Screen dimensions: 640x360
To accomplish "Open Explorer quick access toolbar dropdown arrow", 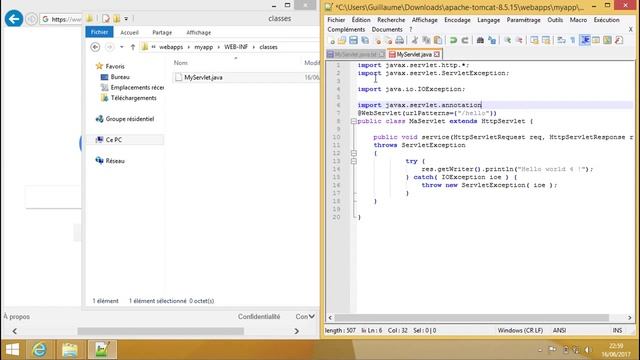I will point(127,19).
